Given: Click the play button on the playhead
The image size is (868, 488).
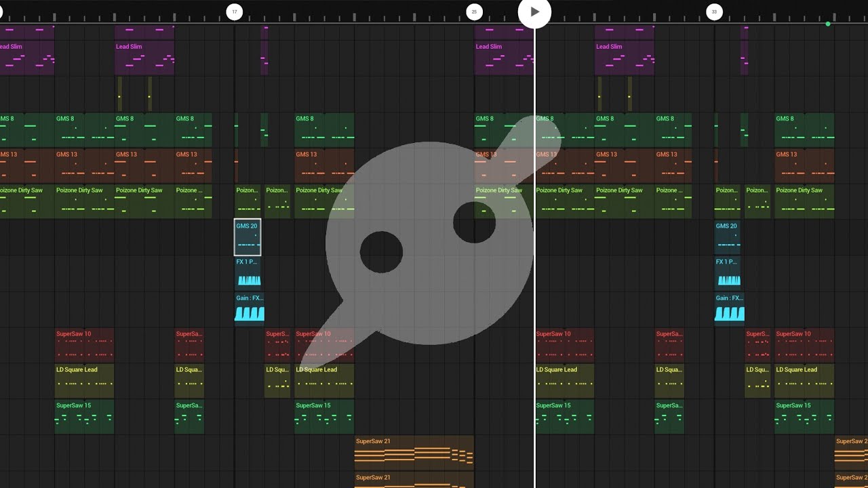Looking at the screenshot, I should click(534, 12).
